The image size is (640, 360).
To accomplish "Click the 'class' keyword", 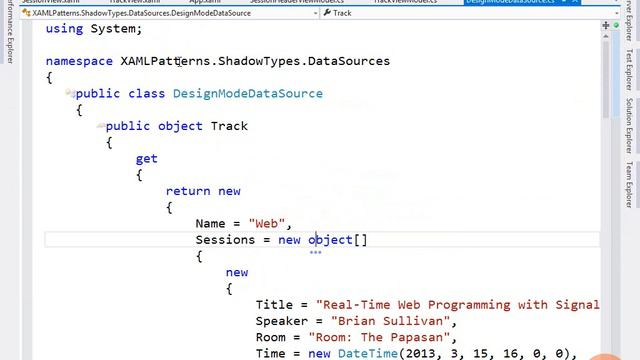I will click(x=147, y=93).
